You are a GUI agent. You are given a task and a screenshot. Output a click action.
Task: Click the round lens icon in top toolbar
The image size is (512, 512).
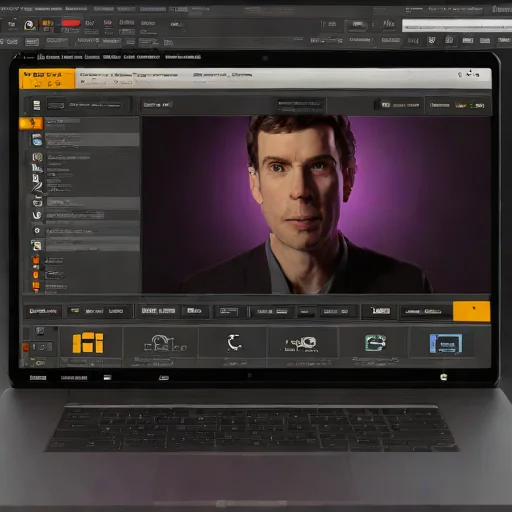pyautogui.click(x=30, y=25)
